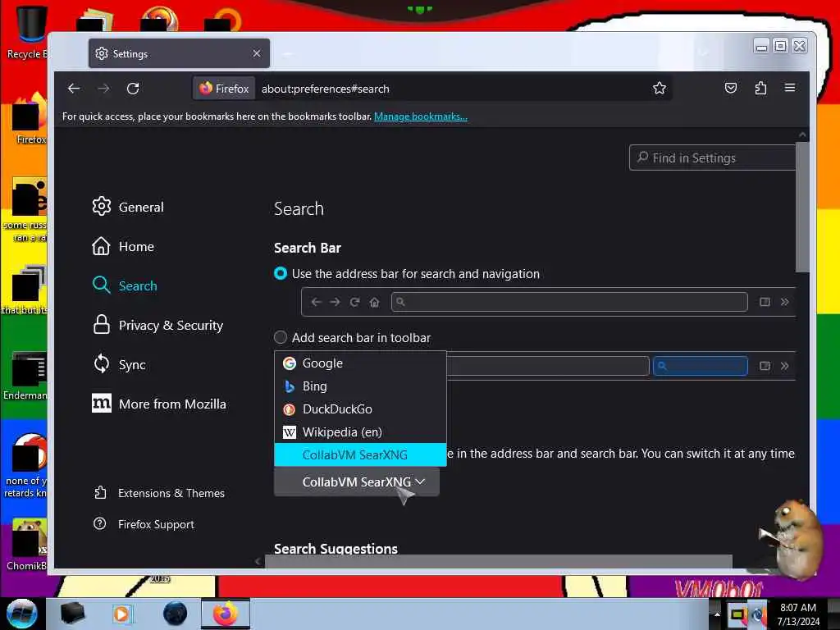
Task: Choose Wikipedia (en) from search engine list
Action: [x=360, y=432]
